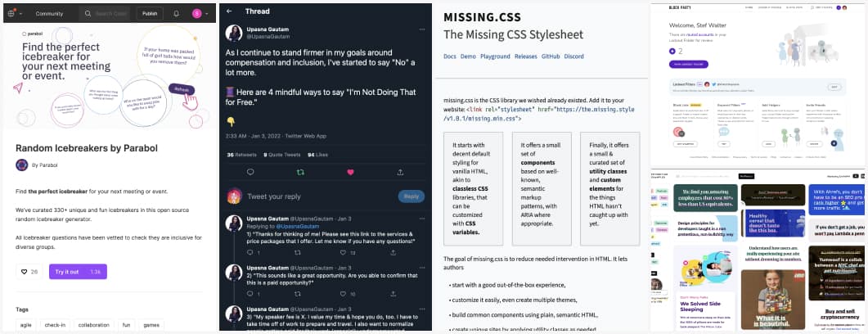The width and height of the screenshot is (868, 334).
Task: Select the check-in tag
Action: click(56, 325)
